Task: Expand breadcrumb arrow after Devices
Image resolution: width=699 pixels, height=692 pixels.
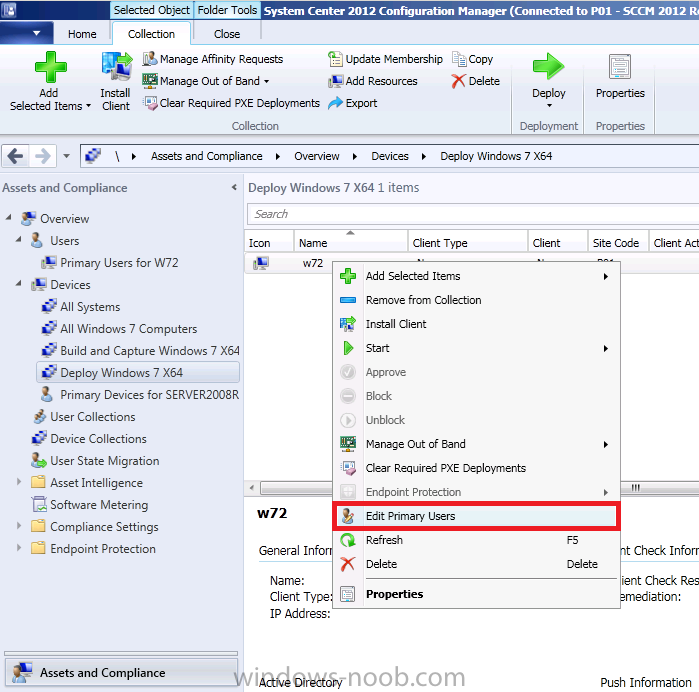Action: 424,157
